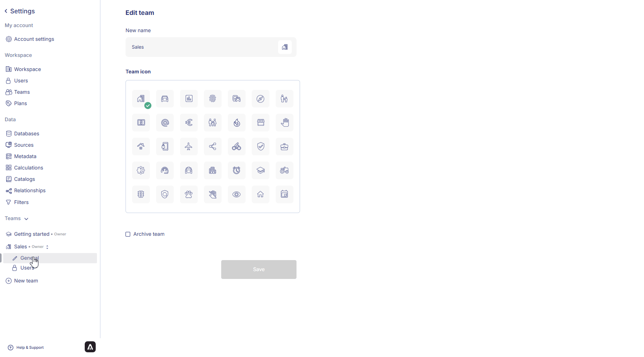Choose the euro currency team icon
The height and width of the screenshot is (357, 644).
(189, 123)
